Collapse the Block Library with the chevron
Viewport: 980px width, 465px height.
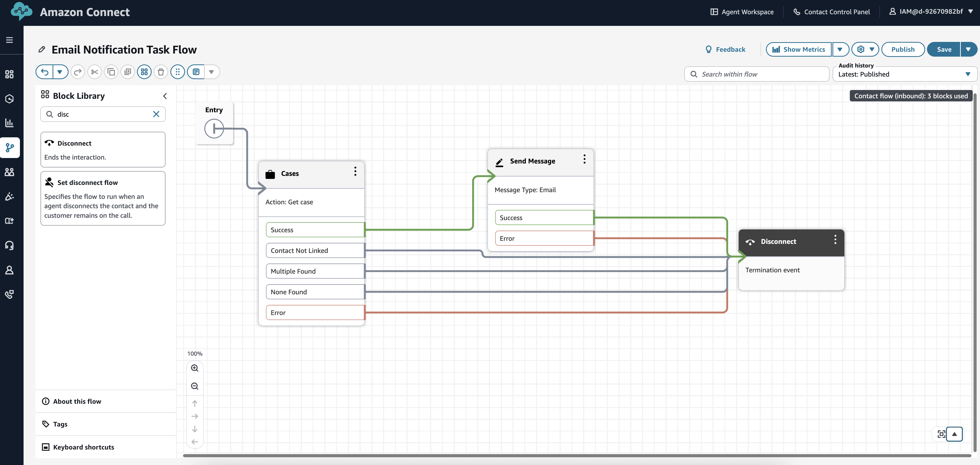(165, 96)
